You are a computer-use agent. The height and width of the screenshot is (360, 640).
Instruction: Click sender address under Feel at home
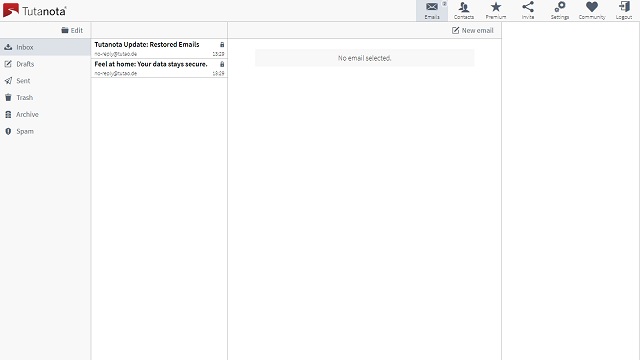click(x=116, y=73)
